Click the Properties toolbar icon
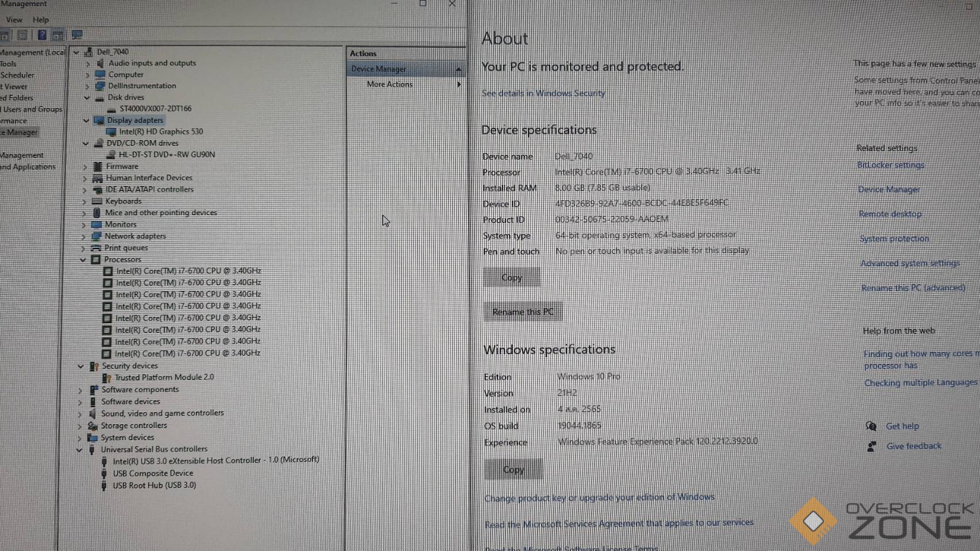Screen dimensions: 980x551 click(x=22, y=35)
